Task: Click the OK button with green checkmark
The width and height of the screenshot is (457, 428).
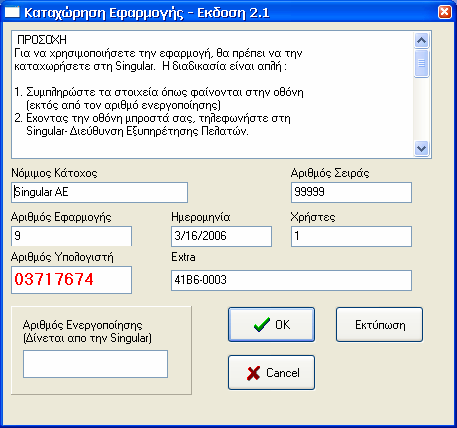Action: click(x=271, y=324)
